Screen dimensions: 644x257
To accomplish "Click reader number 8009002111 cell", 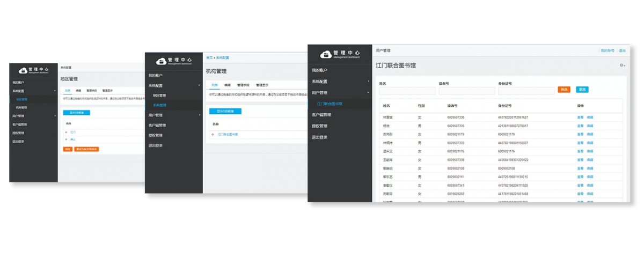I will [455, 177].
